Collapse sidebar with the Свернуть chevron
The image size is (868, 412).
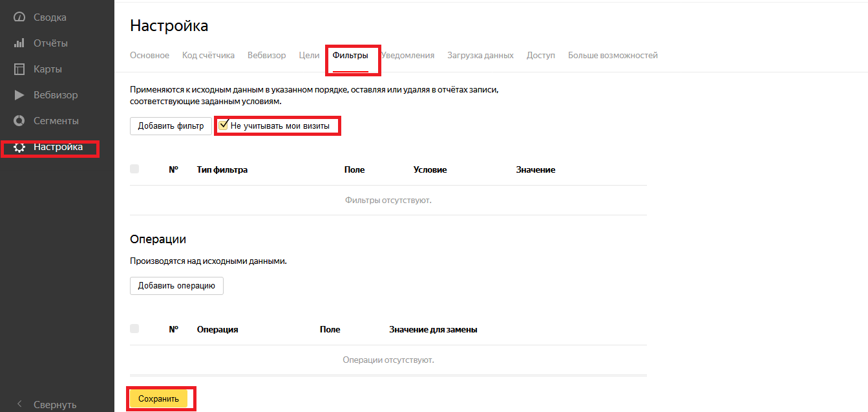tap(19, 404)
